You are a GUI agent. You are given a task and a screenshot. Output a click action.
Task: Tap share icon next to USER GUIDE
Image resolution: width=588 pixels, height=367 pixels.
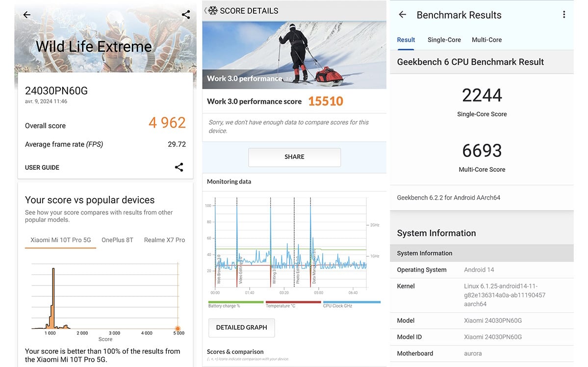click(x=179, y=167)
